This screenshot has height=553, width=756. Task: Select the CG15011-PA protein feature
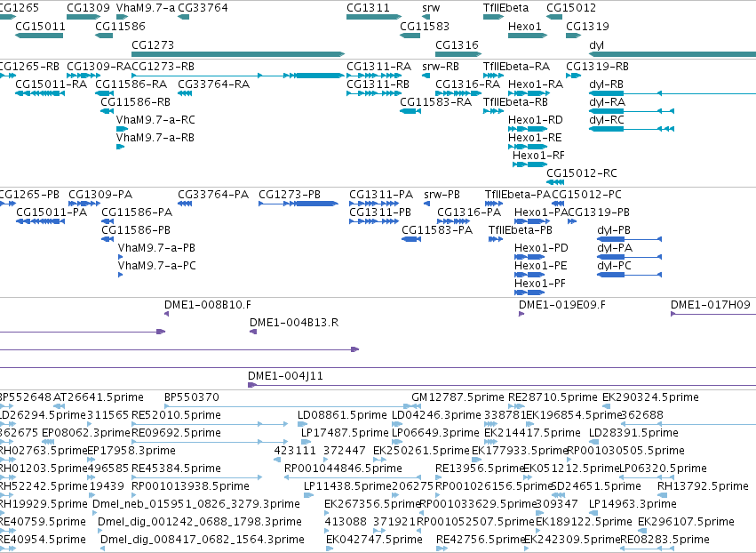(x=41, y=221)
